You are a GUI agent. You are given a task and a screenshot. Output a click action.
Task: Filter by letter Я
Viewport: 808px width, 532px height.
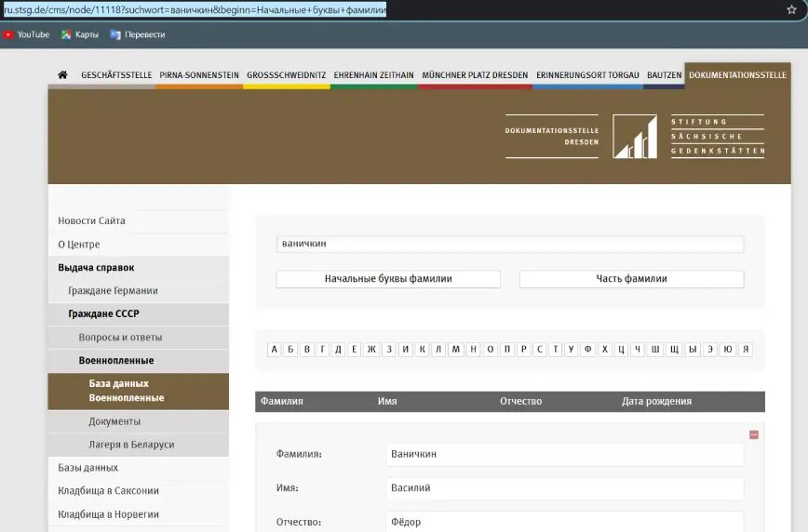click(x=746, y=350)
